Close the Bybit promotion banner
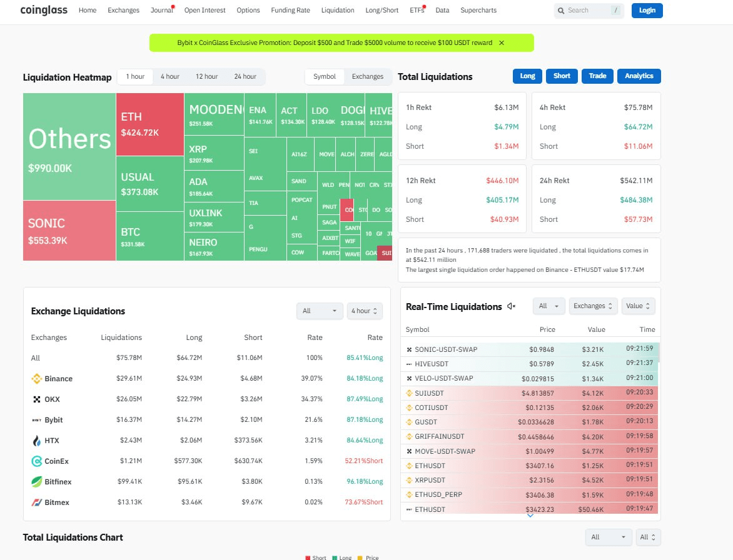This screenshot has height=560, width=733. [x=502, y=43]
